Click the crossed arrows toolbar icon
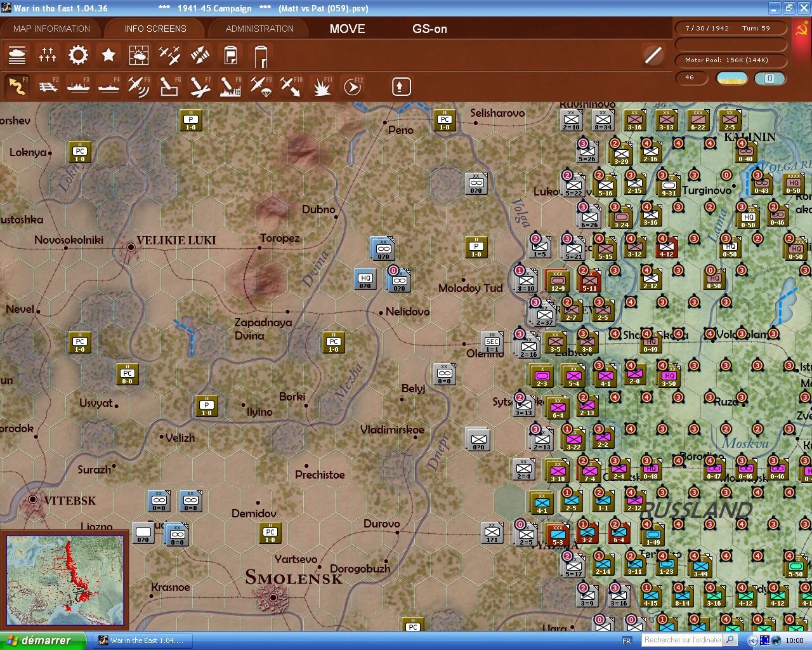The height and width of the screenshot is (650, 812). (x=200, y=56)
